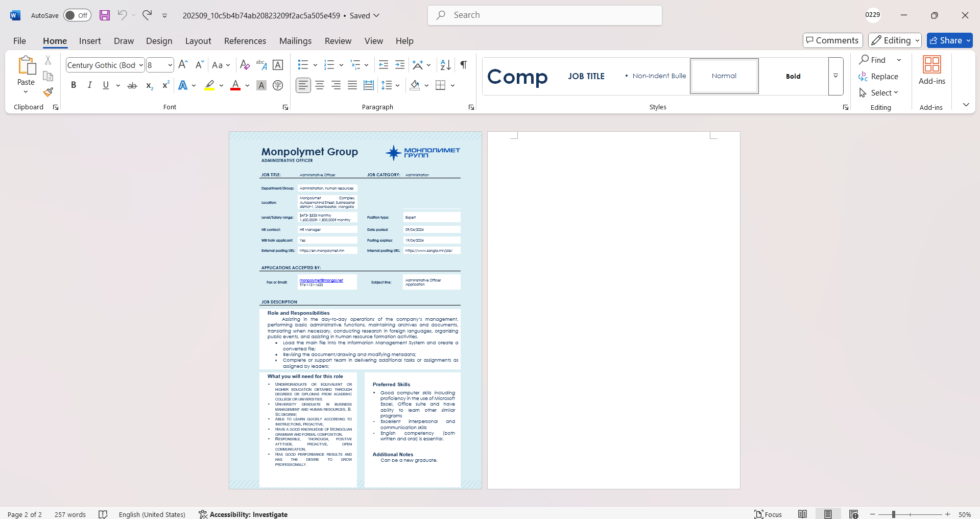Increase font size with grow icon

183,64
